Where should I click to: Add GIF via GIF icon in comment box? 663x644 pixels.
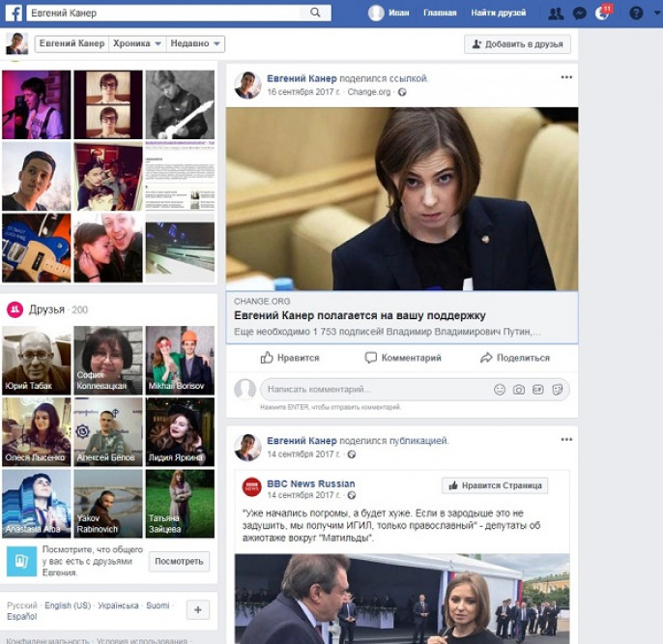point(537,390)
